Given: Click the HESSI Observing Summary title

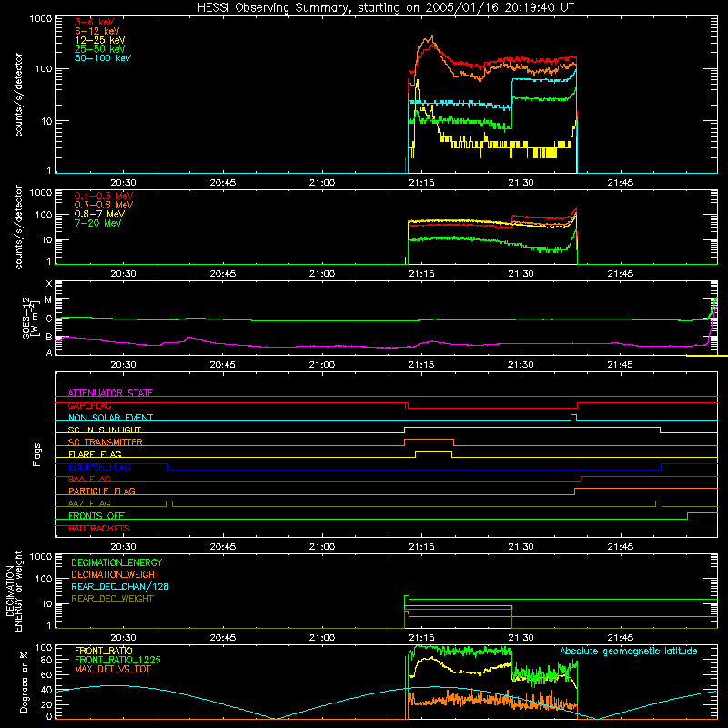Looking at the screenshot, I should pos(386,7).
